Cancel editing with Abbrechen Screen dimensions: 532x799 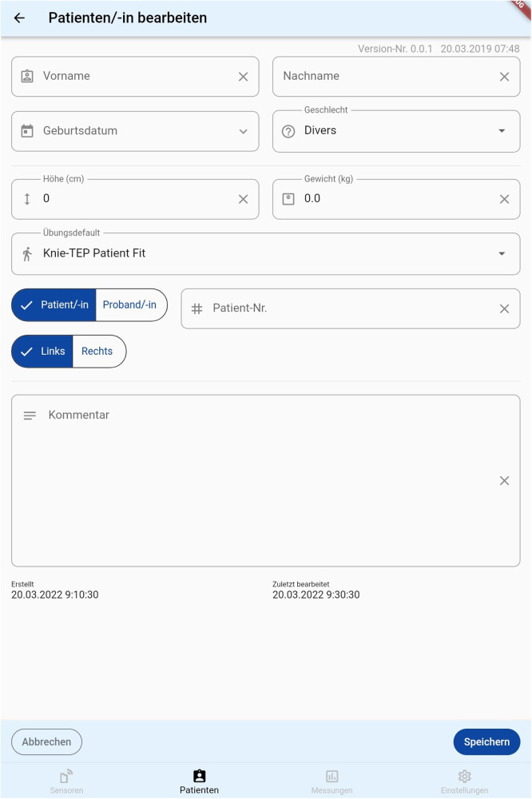[x=46, y=742]
